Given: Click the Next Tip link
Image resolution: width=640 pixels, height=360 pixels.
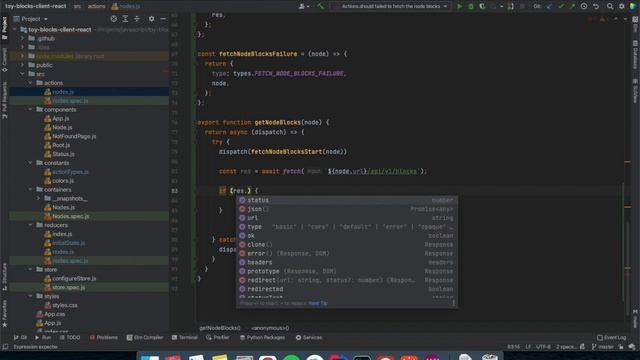Looking at the screenshot, I should [318, 303].
